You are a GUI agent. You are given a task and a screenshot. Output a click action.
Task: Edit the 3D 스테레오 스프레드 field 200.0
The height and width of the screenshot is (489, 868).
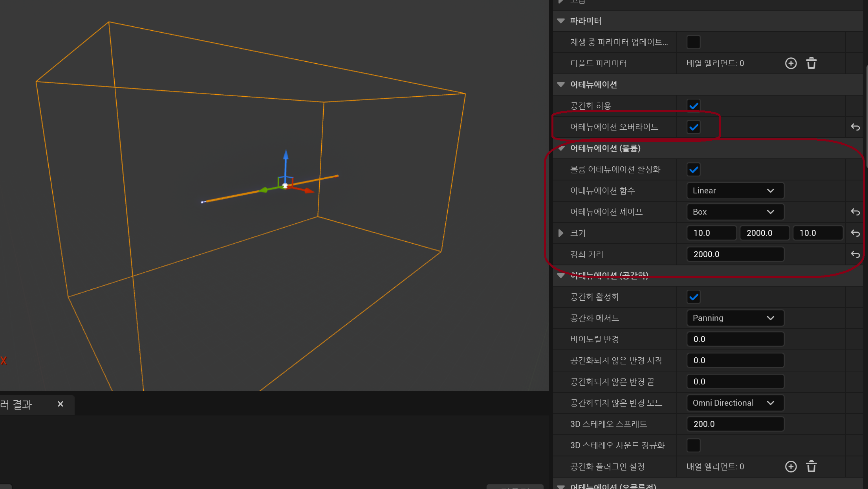point(735,424)
